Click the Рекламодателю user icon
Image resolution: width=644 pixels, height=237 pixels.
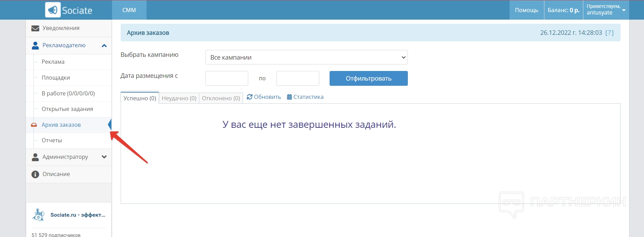tap(35, 45)
